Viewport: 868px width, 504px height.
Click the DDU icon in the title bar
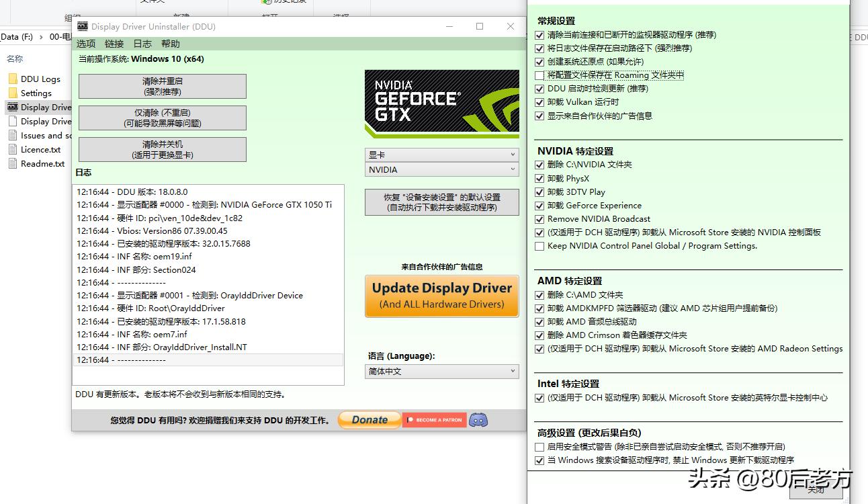83,27
